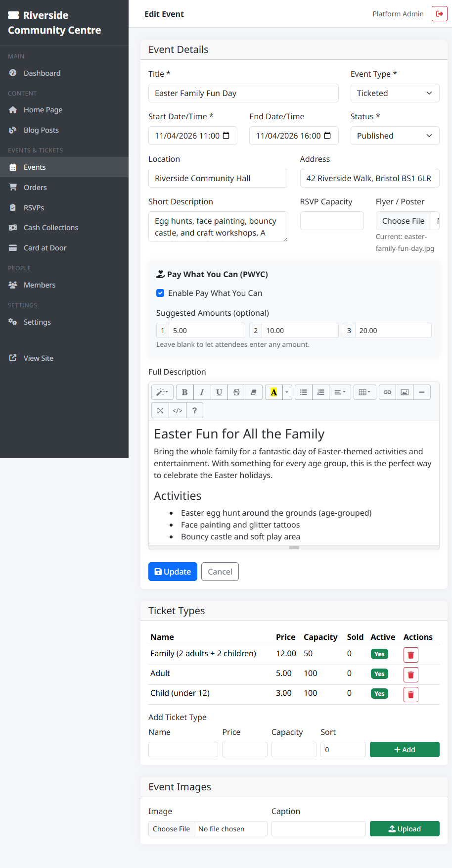Open Card at Door in sidebar

point(64,248)
